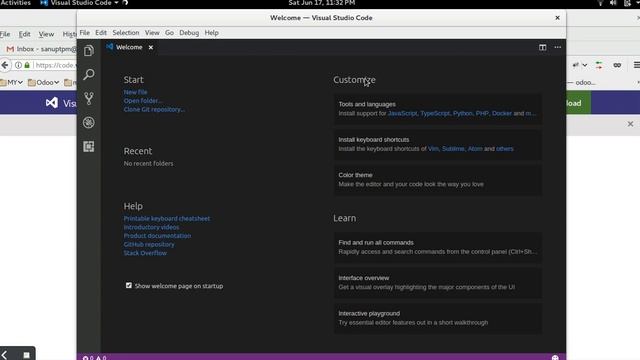This screenshot has width=640, height=360.
Task: Open the Search view in activity bar
Action: (x=89, y=74)
